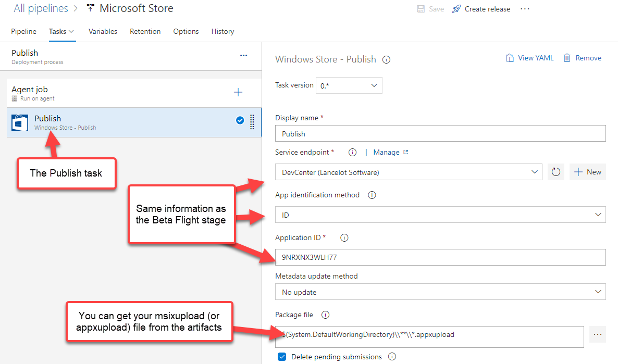Click the info icon beside Windows Store - Publish

[x=386, y=59]
